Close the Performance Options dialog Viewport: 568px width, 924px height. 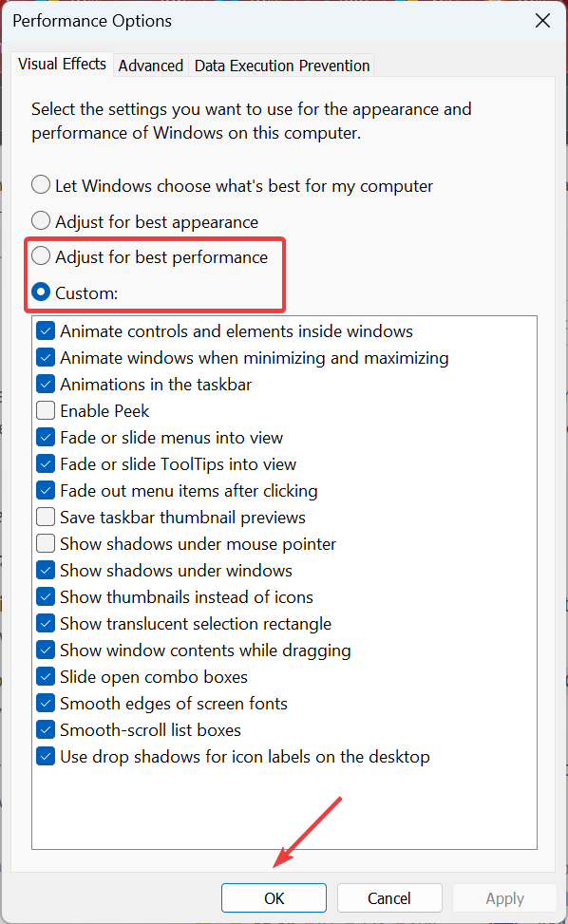point(542,21)
